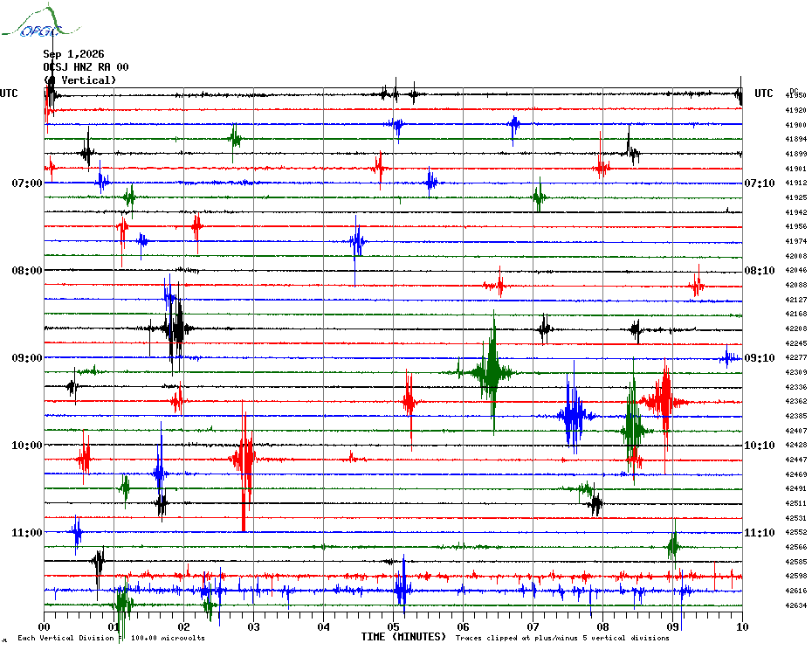
Task: Click the station label OCSJ HNZ RA 00
Action: click(x=86, y=67)
